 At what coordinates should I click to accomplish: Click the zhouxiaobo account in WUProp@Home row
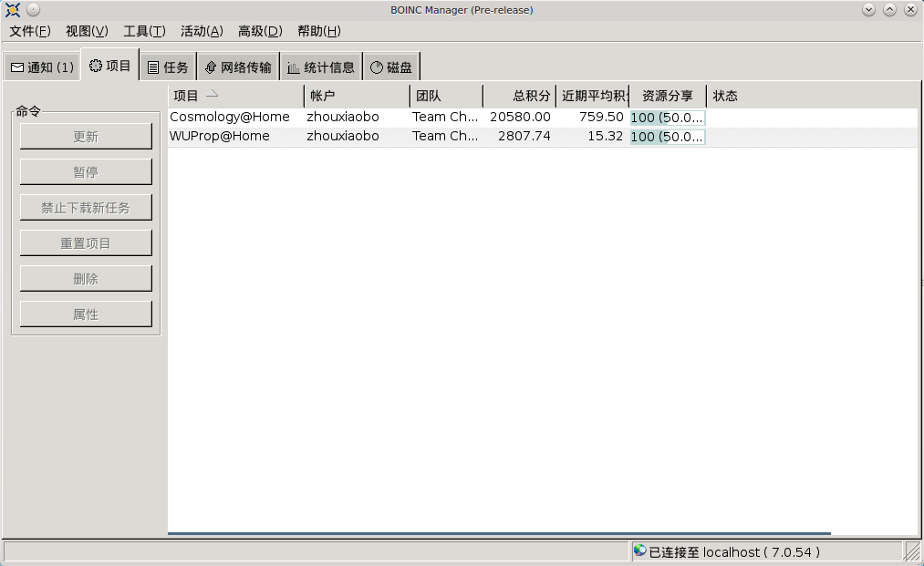tap(342, 136)
